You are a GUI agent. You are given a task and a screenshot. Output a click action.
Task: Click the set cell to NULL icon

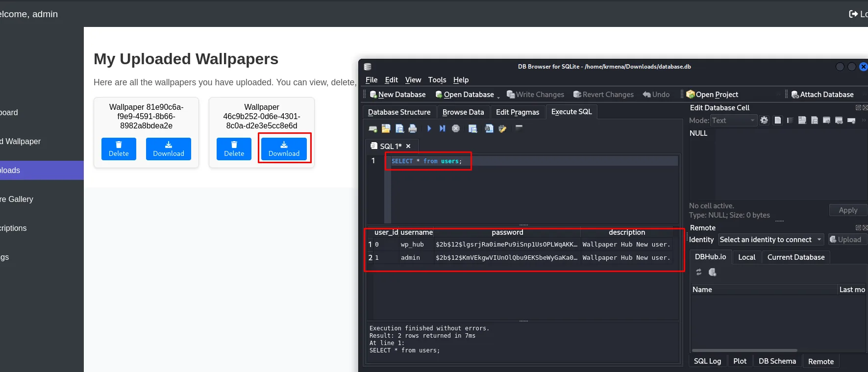tap(851, 120)
